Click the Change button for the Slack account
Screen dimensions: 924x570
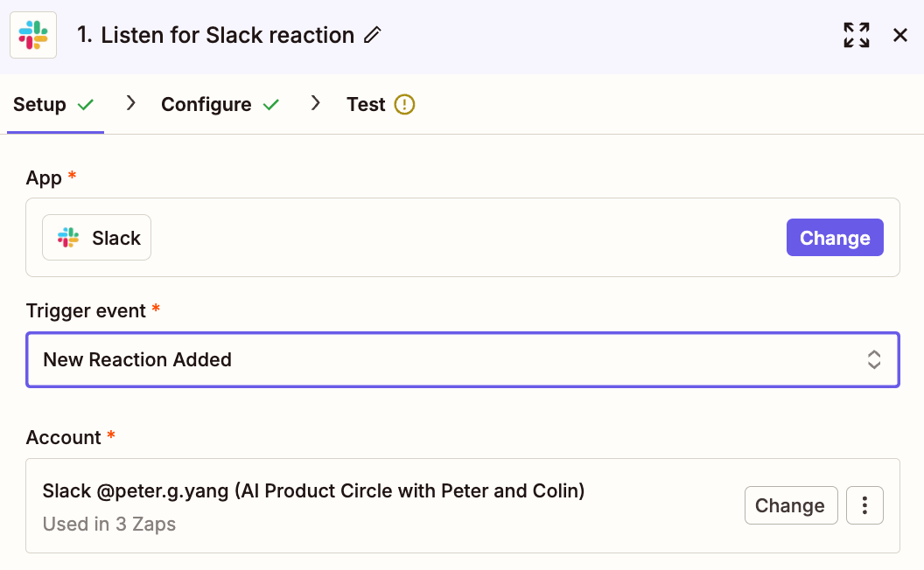pos(790,505)
